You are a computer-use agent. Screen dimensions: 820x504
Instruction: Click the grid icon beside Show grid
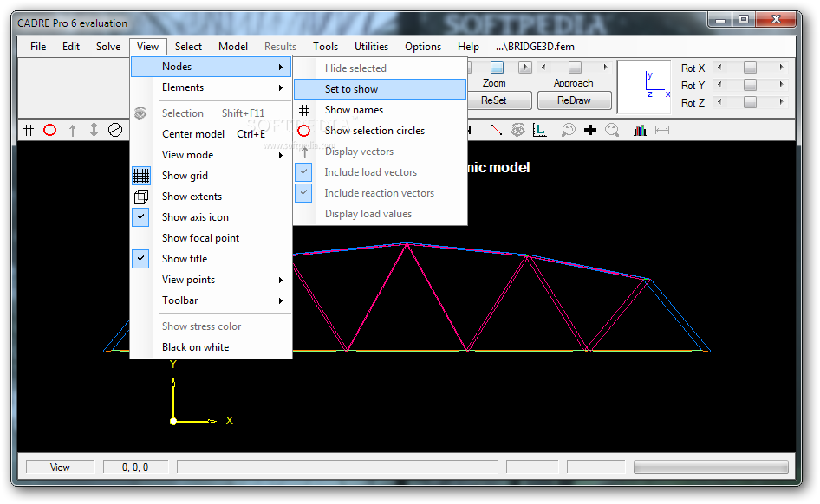click(141, 176)
